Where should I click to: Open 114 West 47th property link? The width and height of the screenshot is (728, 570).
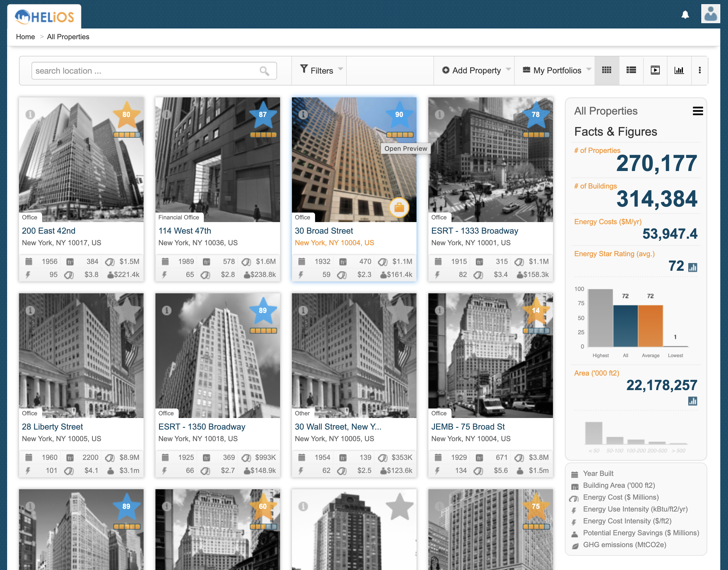coord(185,231)
